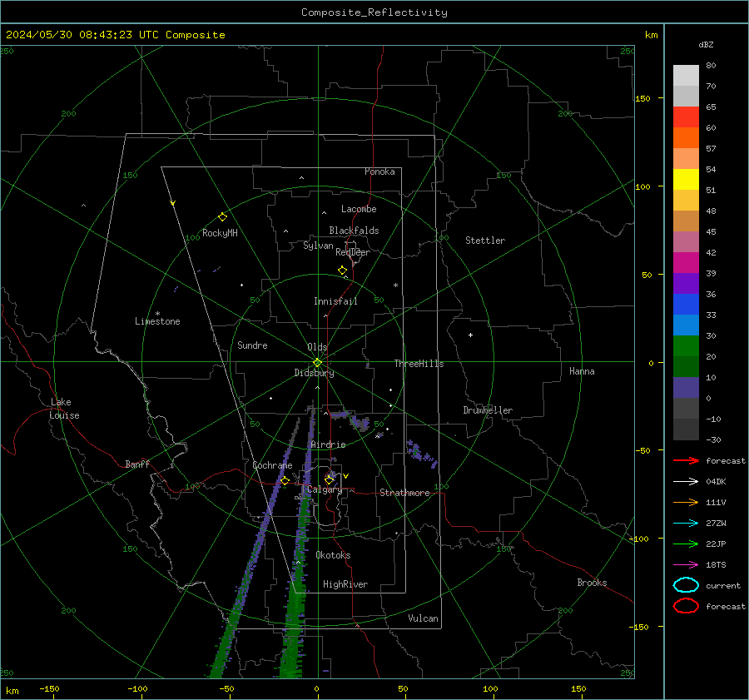
Task: Click the Ponoka city label
Action: [379, 171]
